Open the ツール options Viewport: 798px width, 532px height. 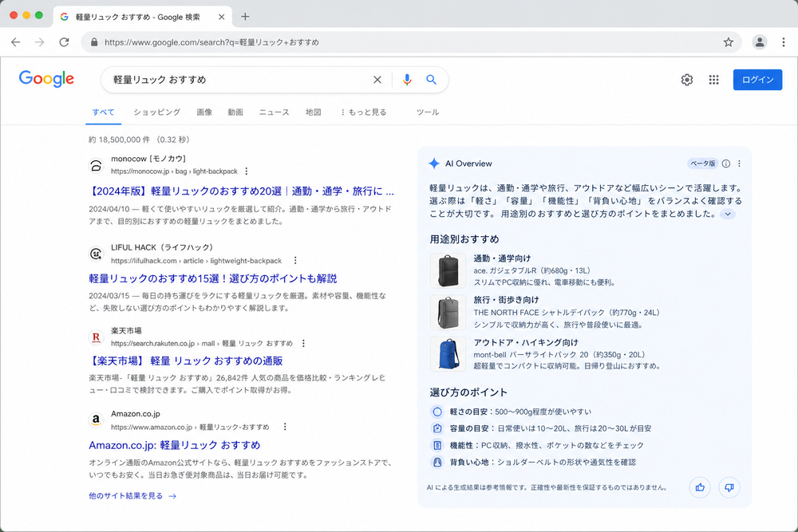coord(428,112)
